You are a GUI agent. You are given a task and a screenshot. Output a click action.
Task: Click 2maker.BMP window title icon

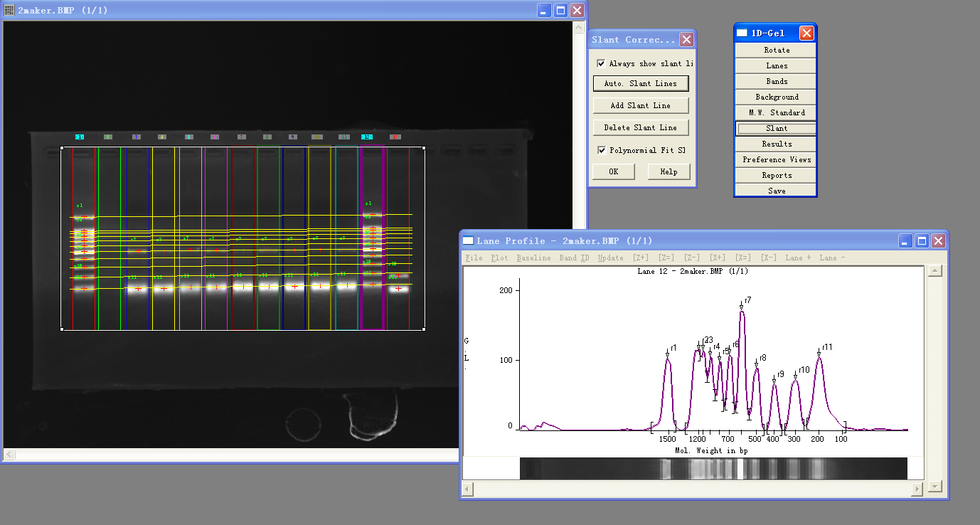coord(9,10)
